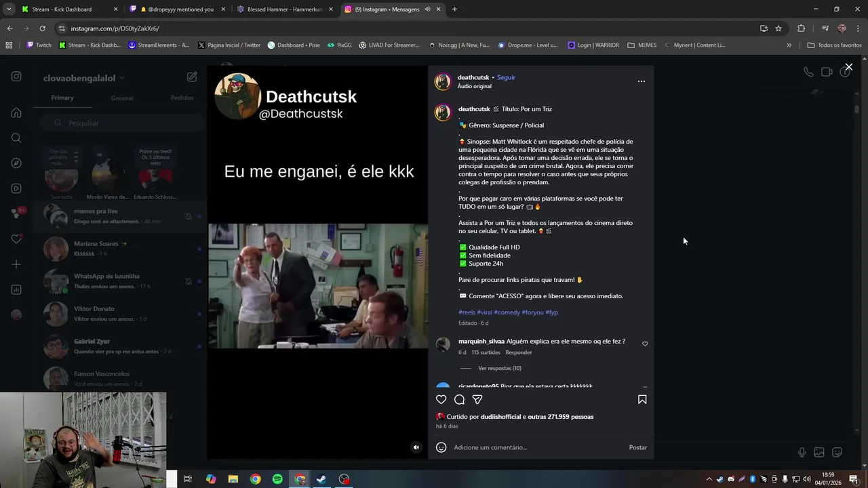This screenshot has height=488, width=868.
Task: Save the post with the bookmark icon
Action: pyautogui.click(x=642, y=400)
